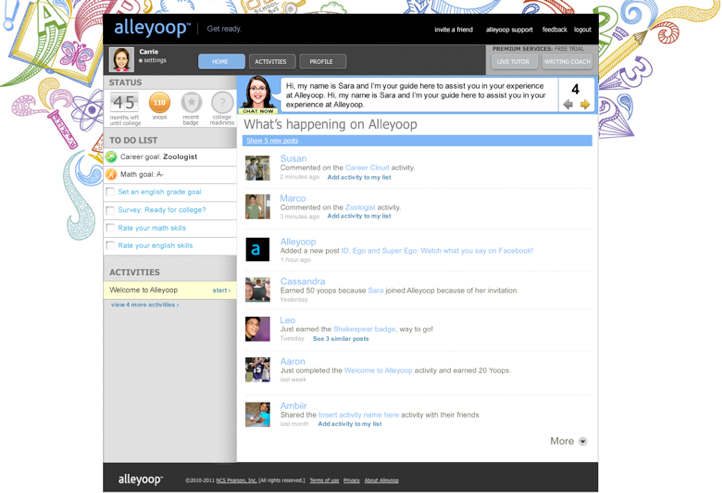Open the feedback link
722x493 pixels.
click(x=554, y=29)
